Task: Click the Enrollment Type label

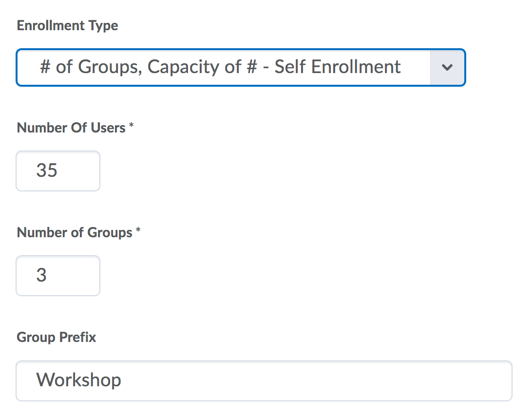Action: (67, 26)
